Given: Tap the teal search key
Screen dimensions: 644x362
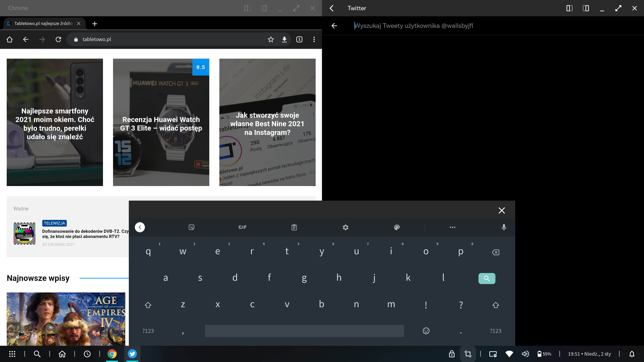Looking at the screenshot, I should [487, 278].
